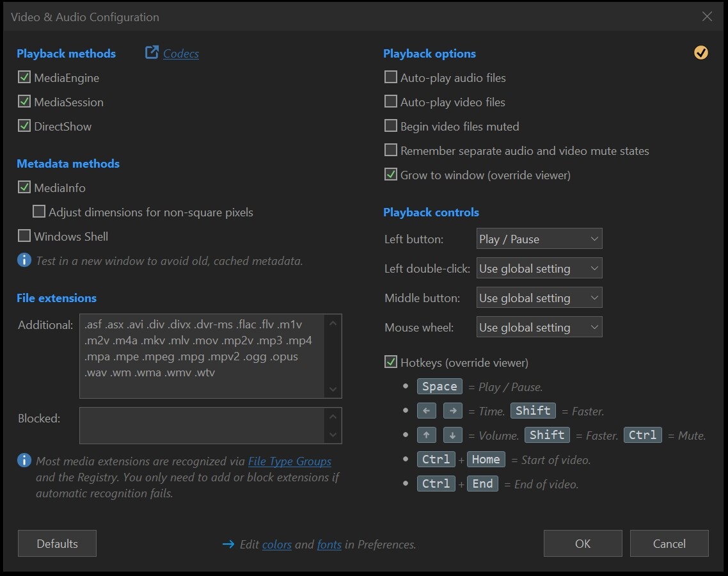Click the Shift key in Volume row
Image resolution: width=728 pixels, height=576 pixels.
547,435
